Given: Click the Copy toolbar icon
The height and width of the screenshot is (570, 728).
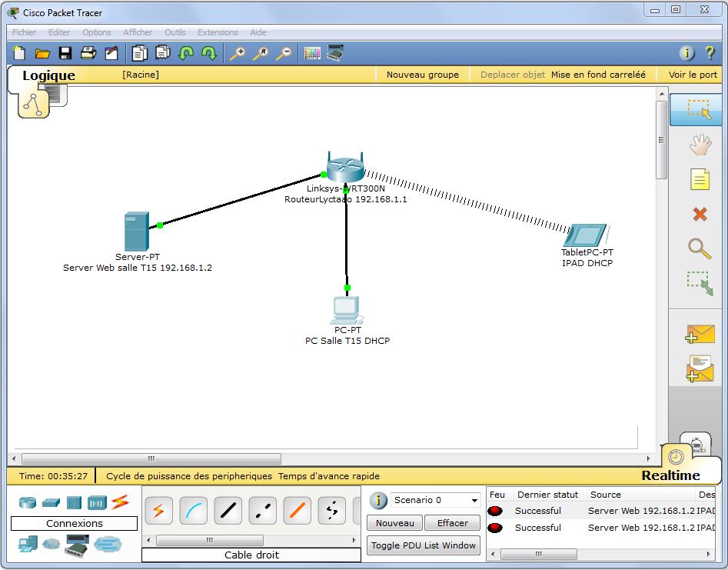Looking at the screenshot, I should pos(139,53).
